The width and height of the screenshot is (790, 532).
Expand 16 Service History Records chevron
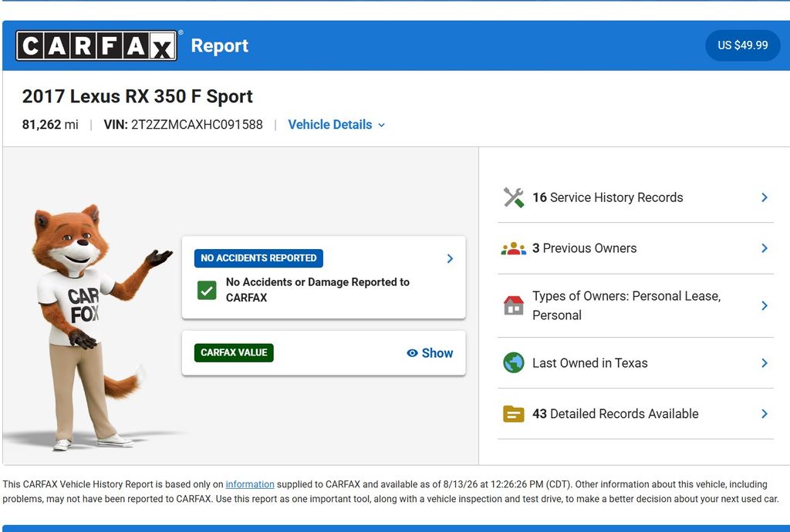pyautogui.click(x=765, y=197)
